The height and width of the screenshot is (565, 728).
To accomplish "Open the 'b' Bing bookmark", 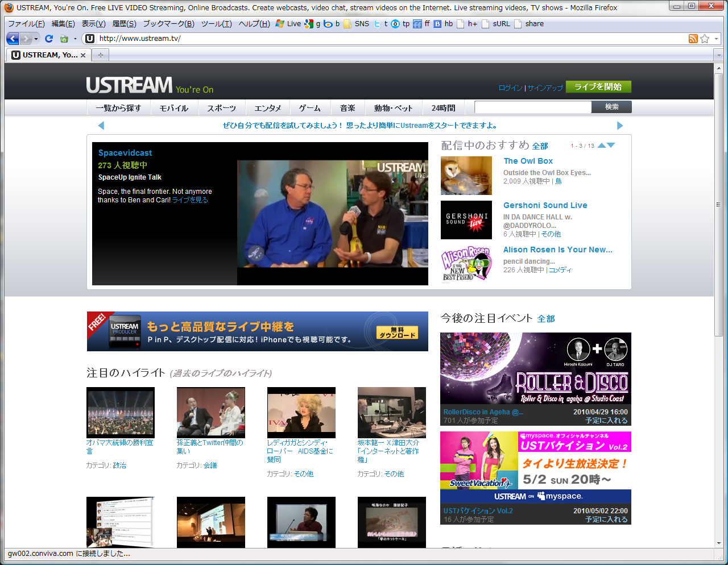I will [x=332, y=24].
